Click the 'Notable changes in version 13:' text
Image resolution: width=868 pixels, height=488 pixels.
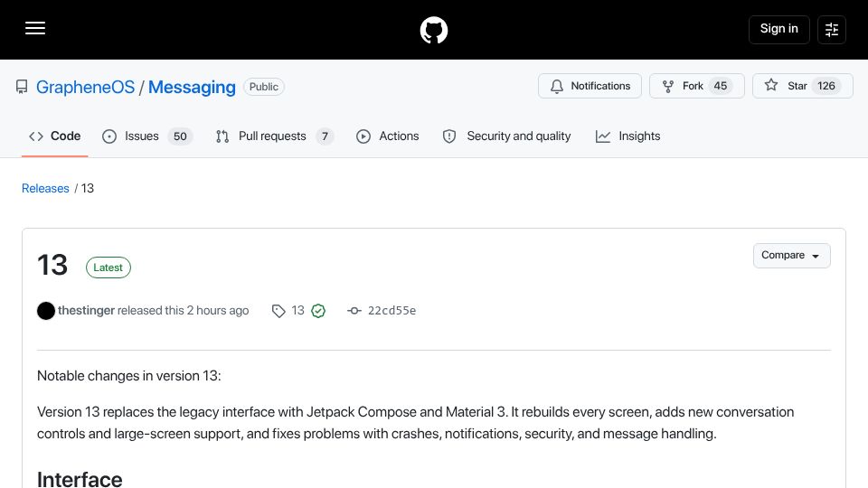(129, 376)
